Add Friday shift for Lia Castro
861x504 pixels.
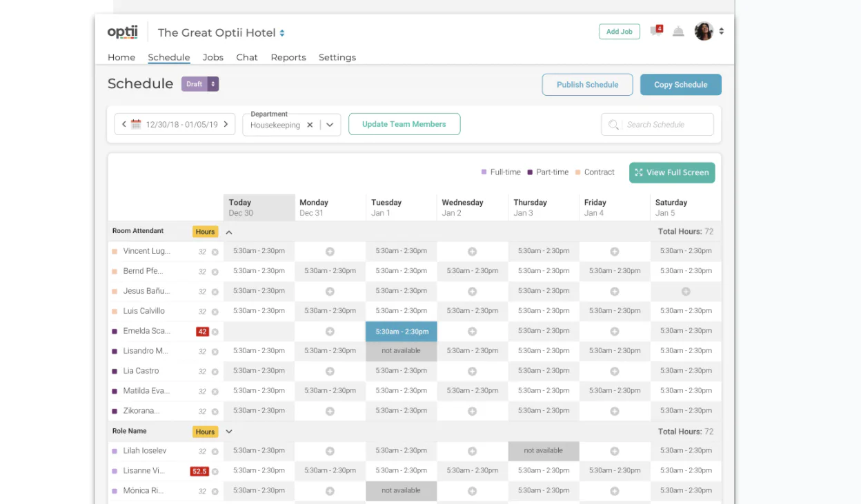tap(615, 372)
